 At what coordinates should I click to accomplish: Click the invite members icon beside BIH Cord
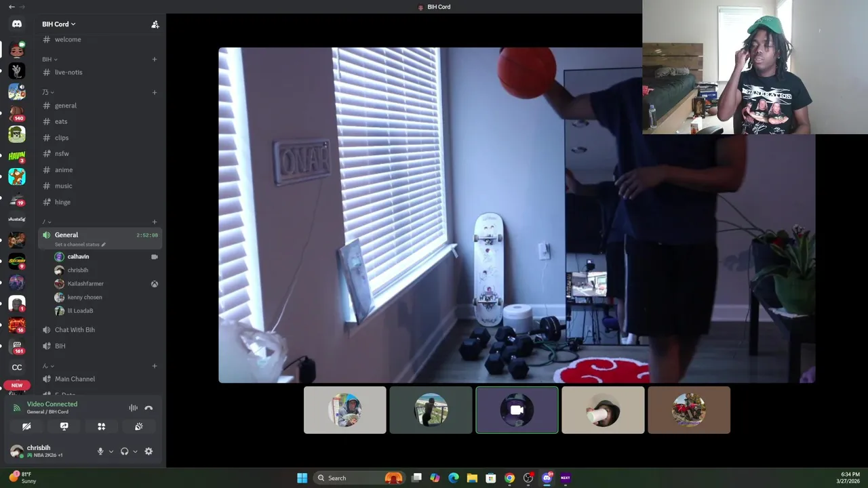coord(155,24)
